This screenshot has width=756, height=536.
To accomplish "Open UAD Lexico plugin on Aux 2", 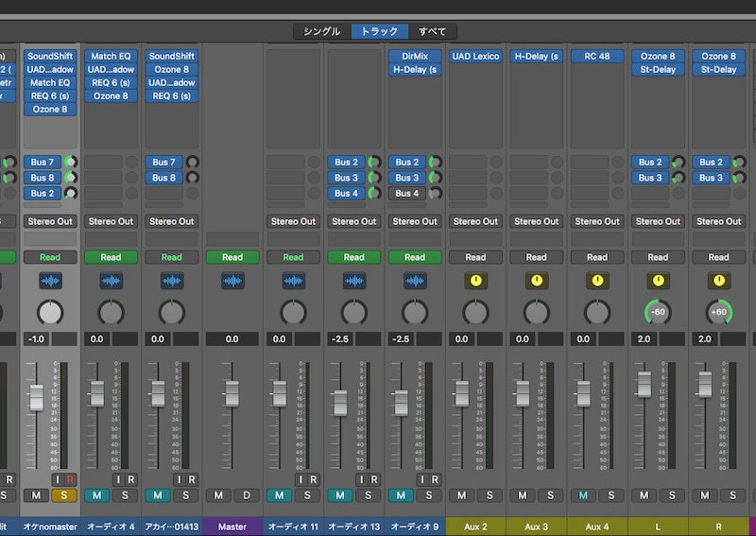I will 476,56.
